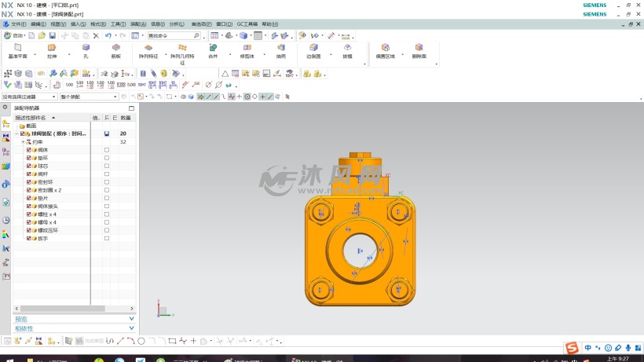Click the Delete X icon in toolbar
The height and width of the screenshot is (362, 644).
coord(96,35)
